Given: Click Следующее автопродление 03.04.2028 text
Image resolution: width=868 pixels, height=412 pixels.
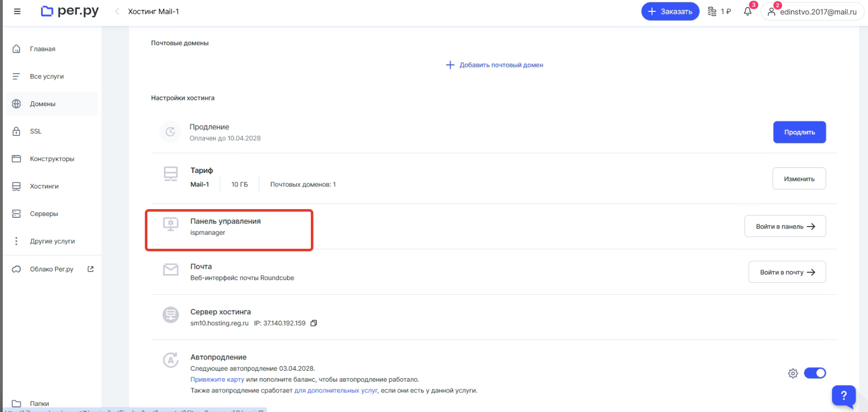Looking at the screenshot, I should click(x=253, y=368).
